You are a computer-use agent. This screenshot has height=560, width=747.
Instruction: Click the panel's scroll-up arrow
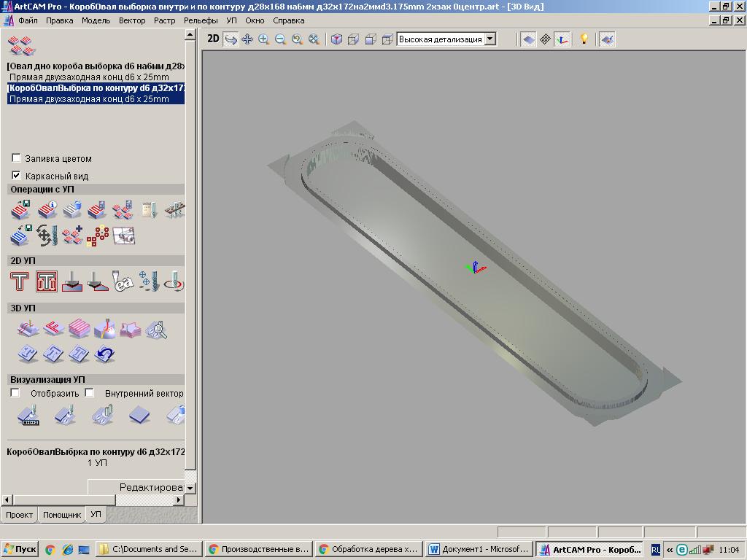pyautogui.click(x=190, y=34)
